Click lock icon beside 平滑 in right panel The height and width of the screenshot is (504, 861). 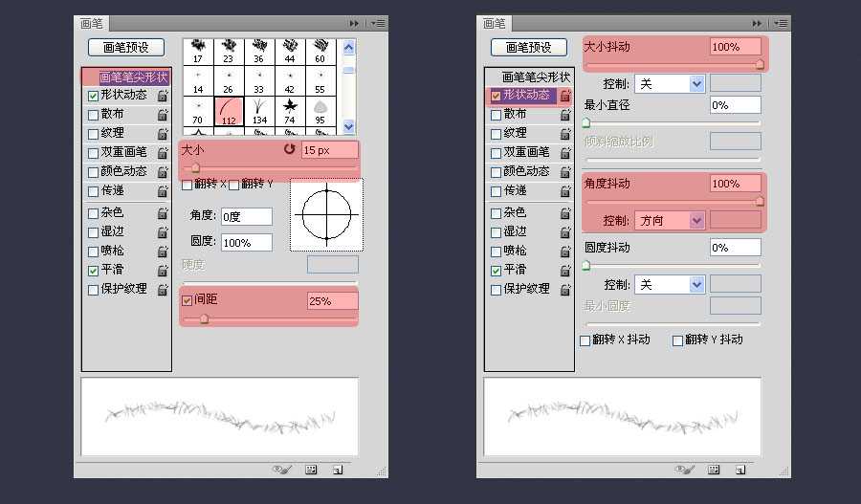(x=565, y=270)
